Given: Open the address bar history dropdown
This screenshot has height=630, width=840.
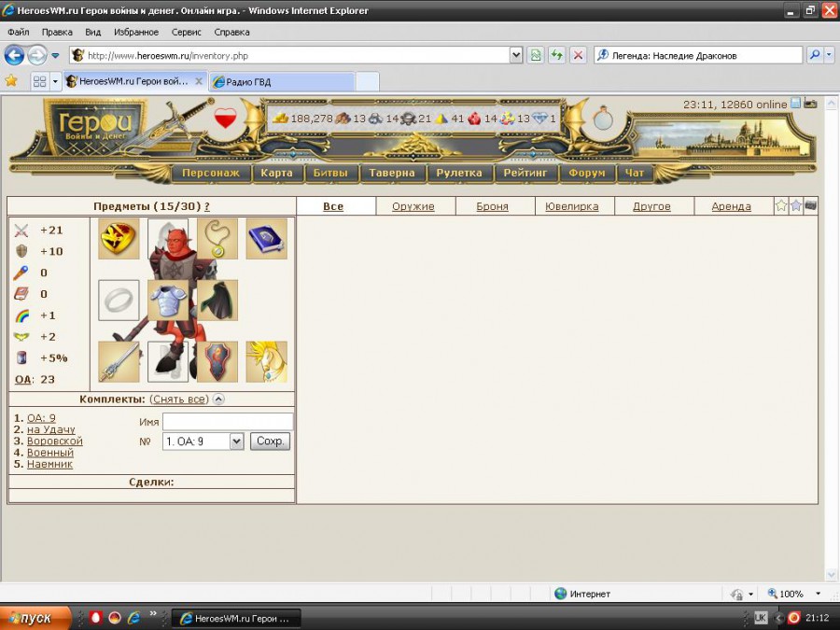Looking at the screenshot, I should click(x=516, y=56).
